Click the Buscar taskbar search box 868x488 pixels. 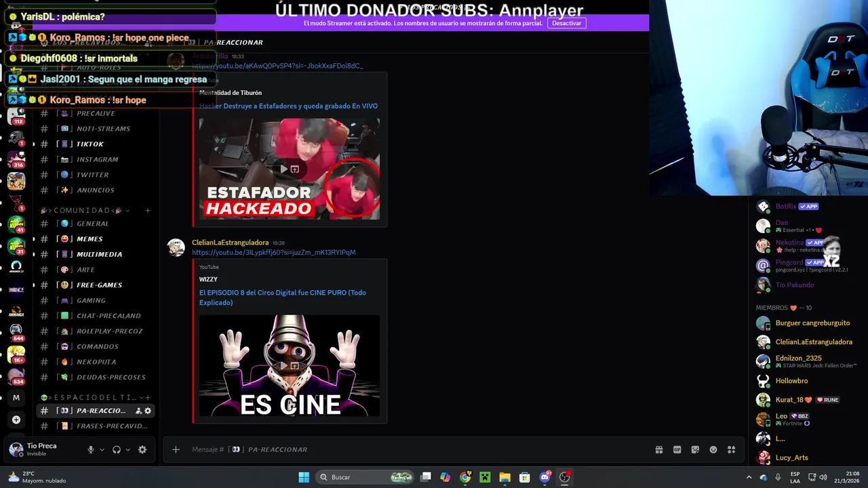point(365,477)
